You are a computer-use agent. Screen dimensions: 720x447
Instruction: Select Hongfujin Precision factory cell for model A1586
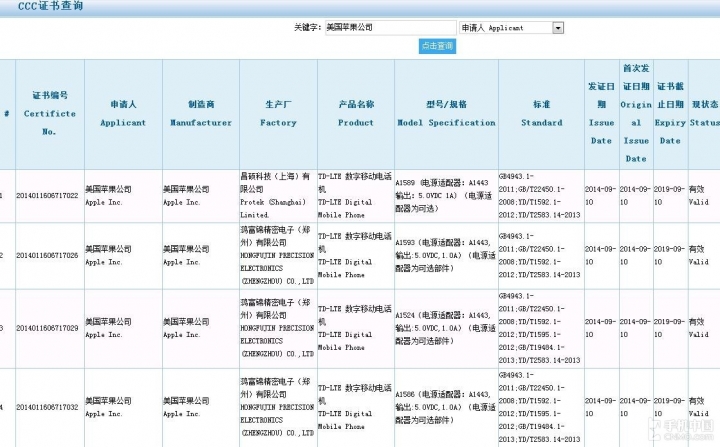pyautogui.click(x=278, y=407)
